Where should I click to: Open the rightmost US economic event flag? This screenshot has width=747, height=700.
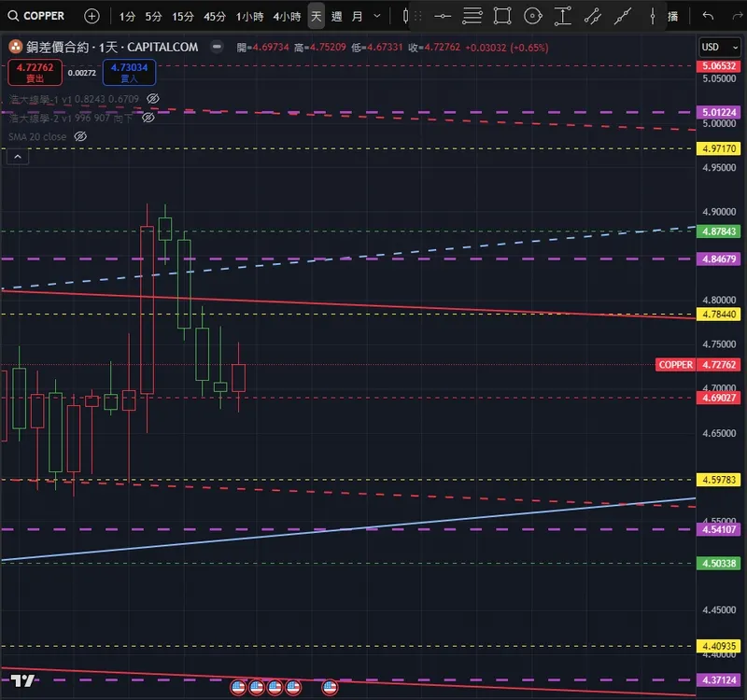click(330, 687)
